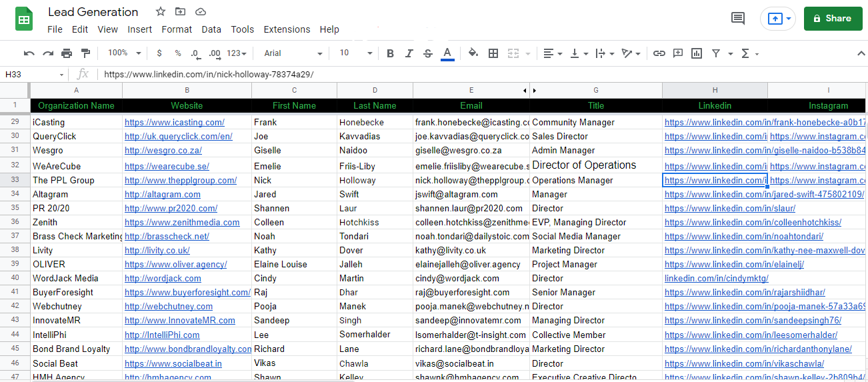
Task: Open Google Sheets home icon
Action: coord(25,19)
